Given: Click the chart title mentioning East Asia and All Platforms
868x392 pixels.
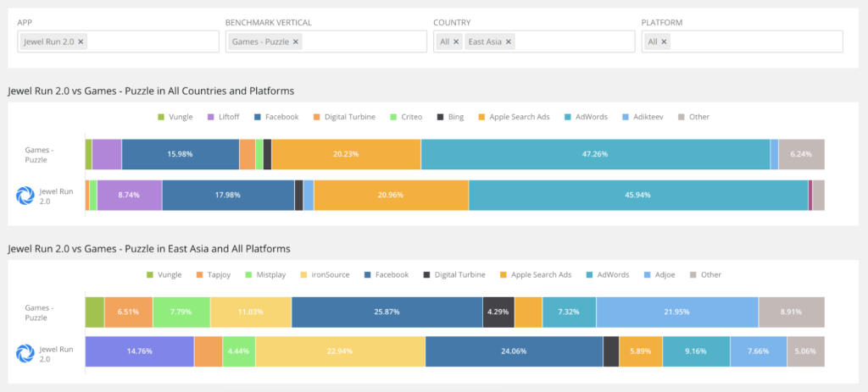Looking at the screenshot, I should pyautogui.click(x=149, y=249).
